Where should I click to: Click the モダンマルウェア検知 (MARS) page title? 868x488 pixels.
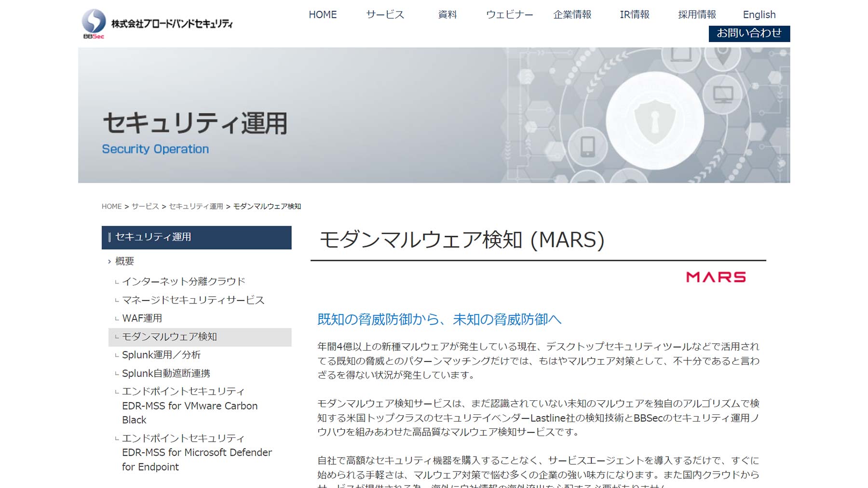click(x=461, y=240)
